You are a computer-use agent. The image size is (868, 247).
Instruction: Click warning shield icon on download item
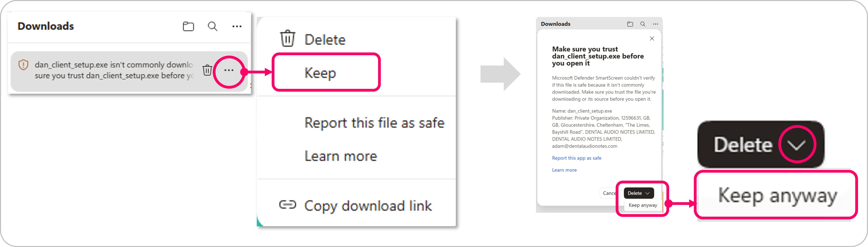tap(23, 65)
